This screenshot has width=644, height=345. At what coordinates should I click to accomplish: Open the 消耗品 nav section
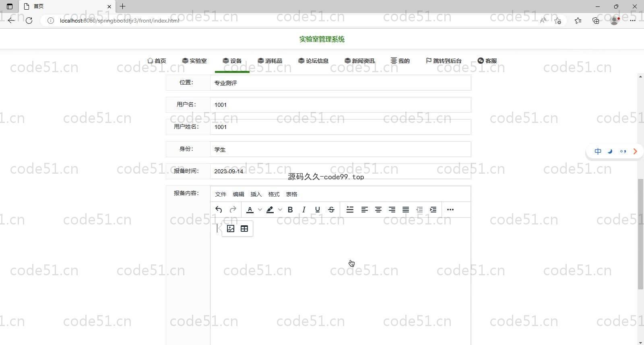(270, 61)
